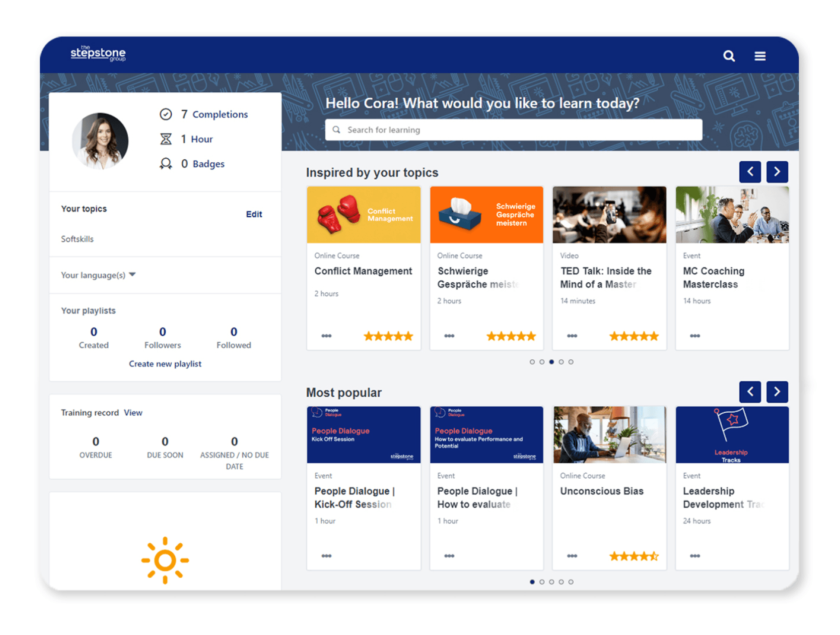Go to previous Most popular slide

point(750,392)
